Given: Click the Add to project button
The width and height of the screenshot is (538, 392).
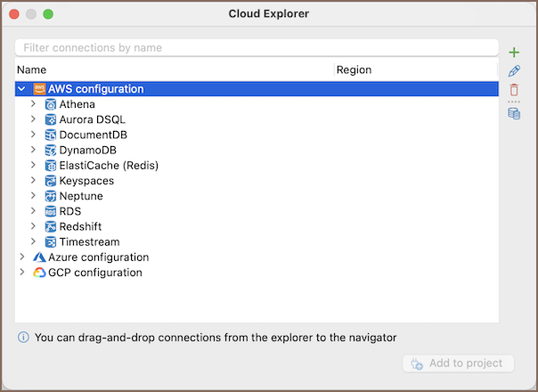Looking at the screenshot, I should pyautogui.click(x=458, y=363).
